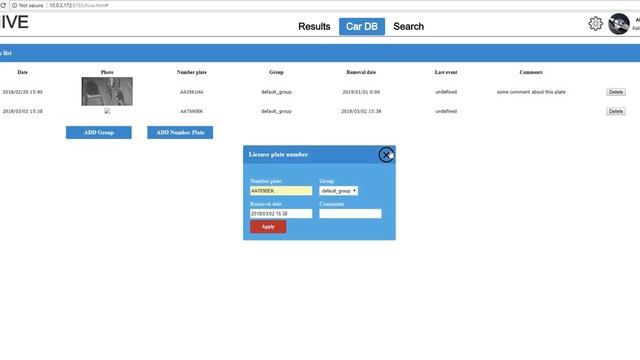This screenshot has height=360, width=640.
Task: Click the user avatar picture
Action: (619, 24)
